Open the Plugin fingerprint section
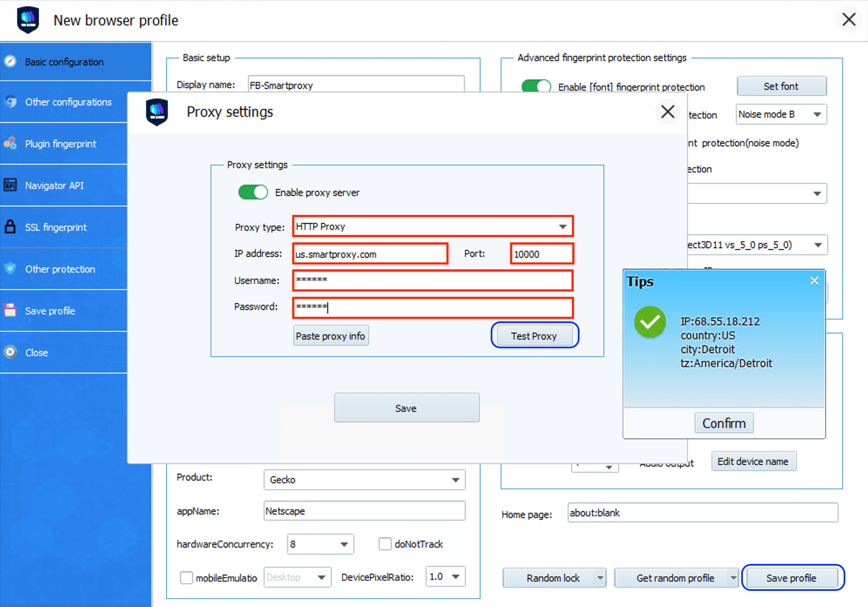868x607 pixels. (64, 144)
